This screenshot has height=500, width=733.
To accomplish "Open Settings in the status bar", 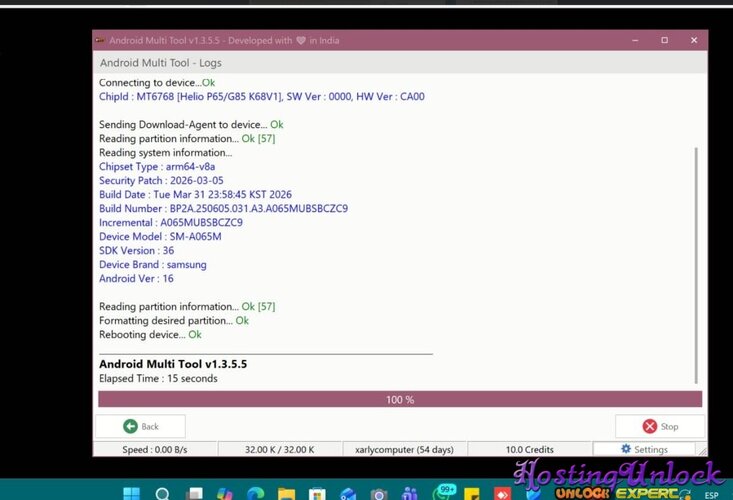I will 644,449.
